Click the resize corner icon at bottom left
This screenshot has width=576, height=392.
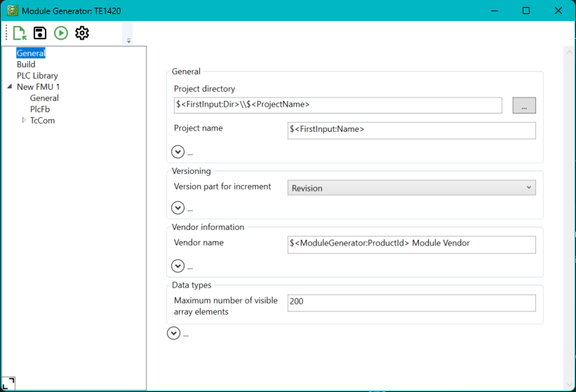(x=8, y=383)
